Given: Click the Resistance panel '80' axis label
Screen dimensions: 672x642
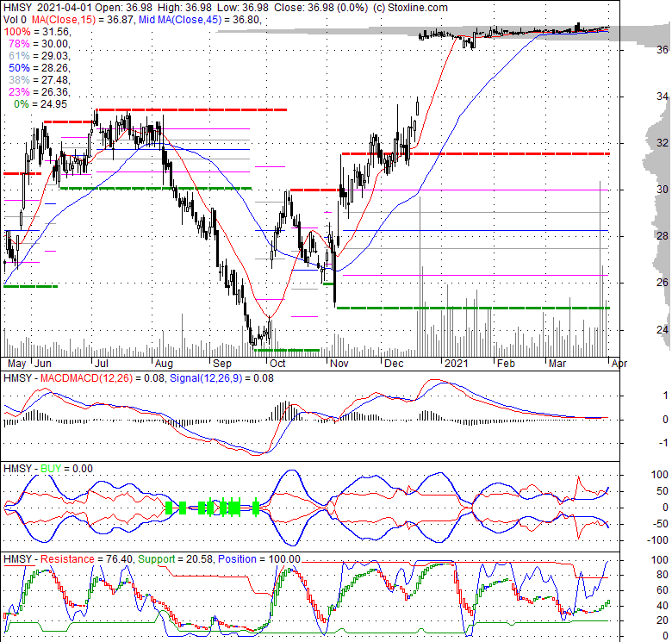Looking at the screenshot, I should click(663, 575).
